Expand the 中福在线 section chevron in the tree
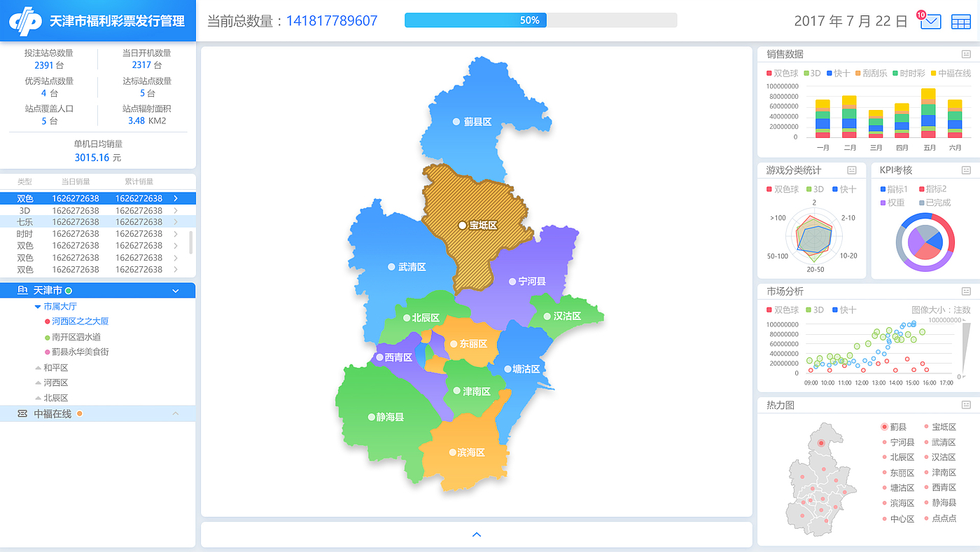Screen dimensions: 980x552 176,414
